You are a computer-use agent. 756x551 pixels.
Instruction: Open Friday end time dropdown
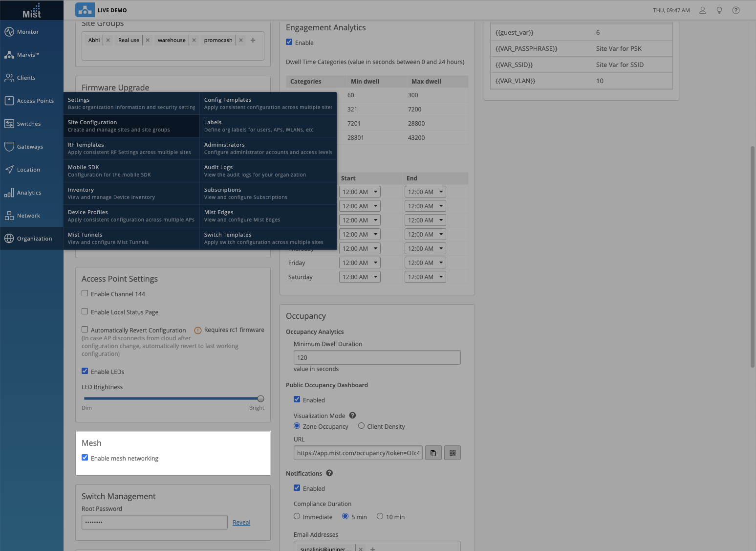[425, 263]
